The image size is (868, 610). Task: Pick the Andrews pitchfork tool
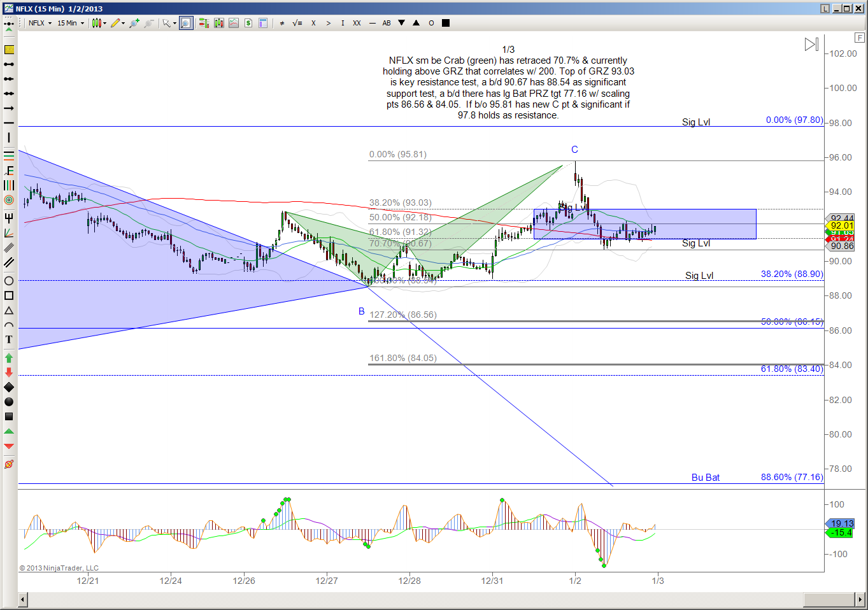coord(9,218)
